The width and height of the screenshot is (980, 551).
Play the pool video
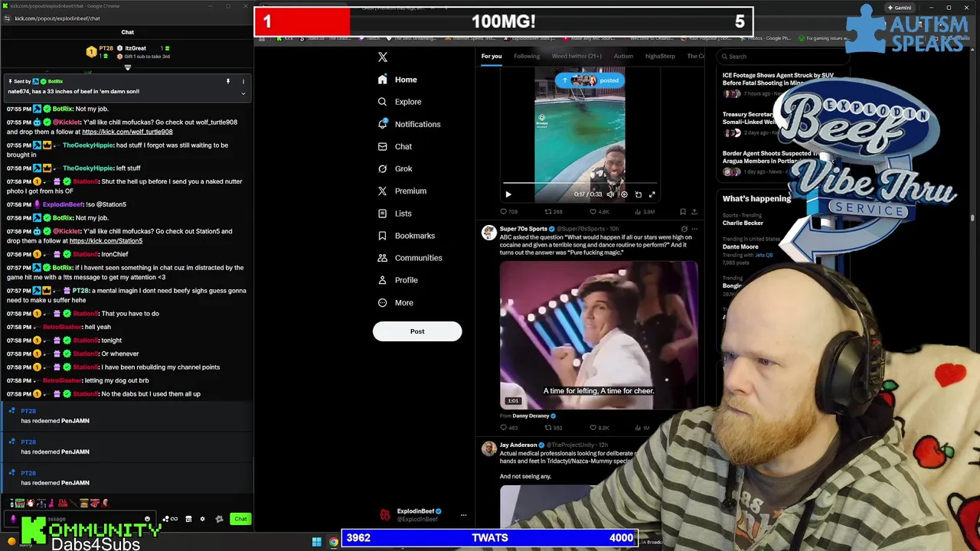(x=508, y=194)
